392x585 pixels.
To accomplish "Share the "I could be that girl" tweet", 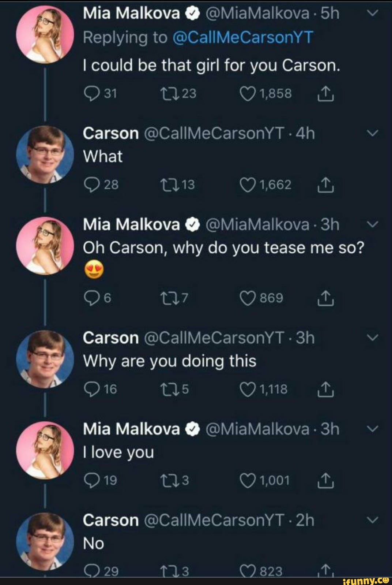I will [x=327, y=93].
